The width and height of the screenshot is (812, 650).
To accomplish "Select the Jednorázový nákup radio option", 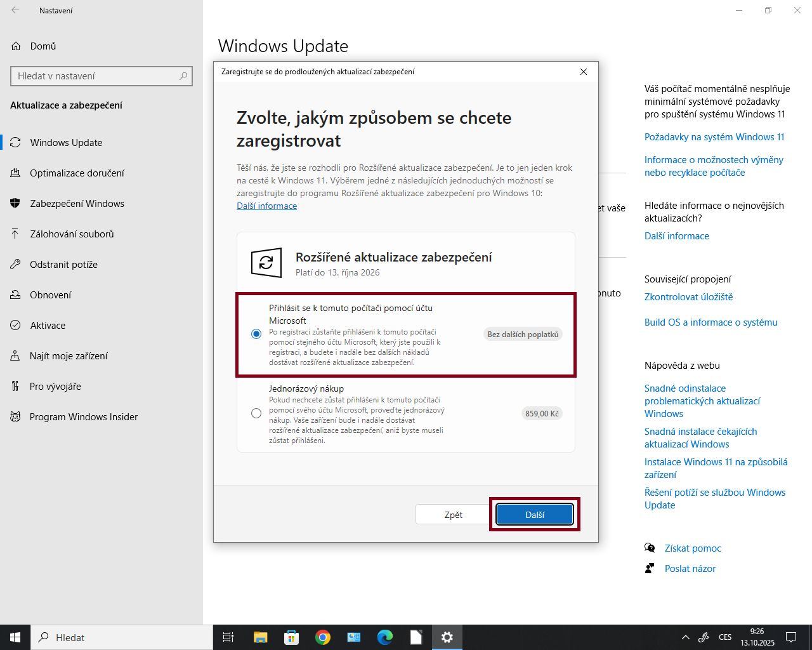I will point(256,413).
